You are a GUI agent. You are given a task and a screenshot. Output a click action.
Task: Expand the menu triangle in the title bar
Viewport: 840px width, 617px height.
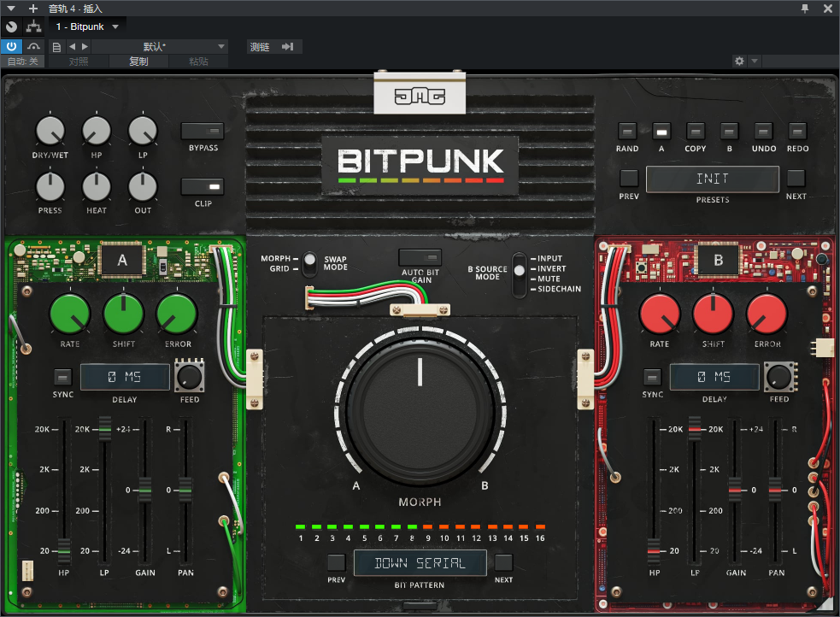pyautogui.click(x=11, y=9)
